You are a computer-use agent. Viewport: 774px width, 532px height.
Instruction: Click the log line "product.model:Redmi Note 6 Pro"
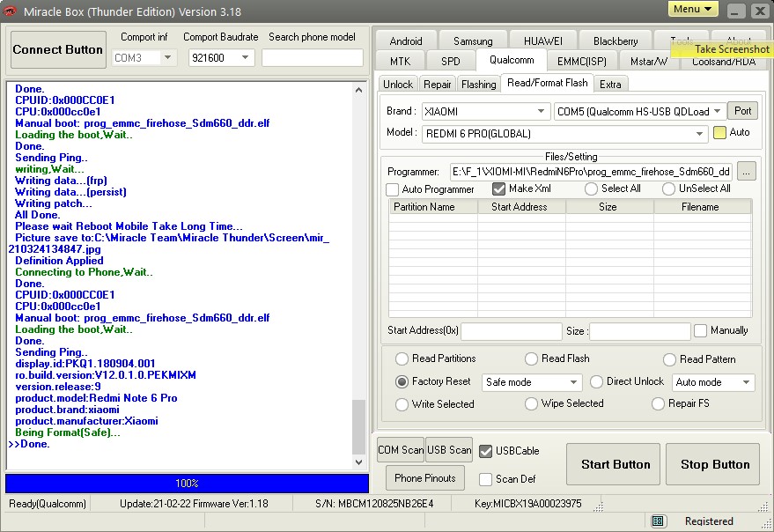(x=96, y=398)
